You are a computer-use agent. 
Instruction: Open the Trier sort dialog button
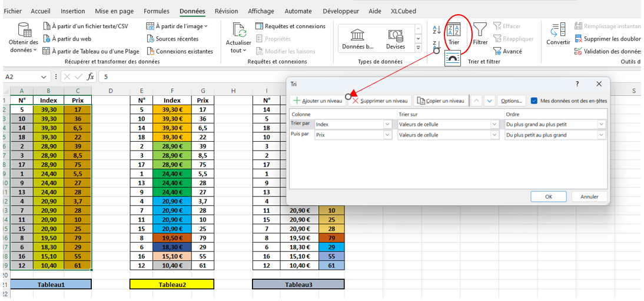[x=454, y=34]
